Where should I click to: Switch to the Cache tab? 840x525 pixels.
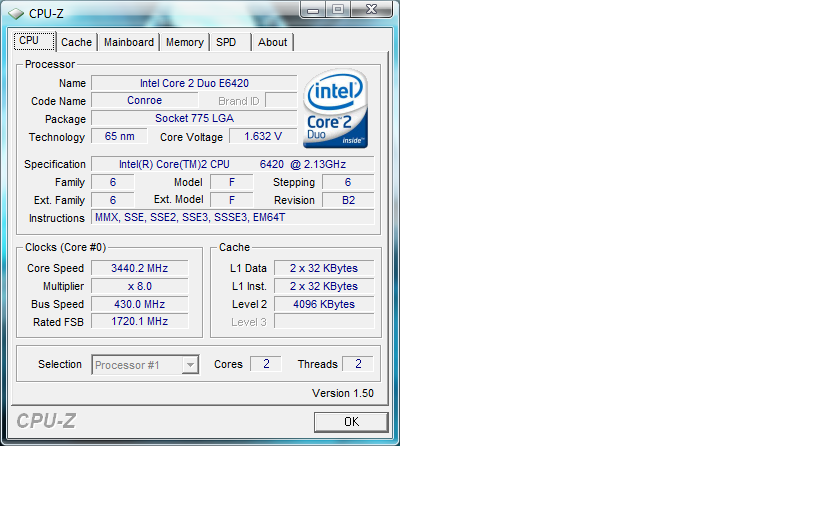click(x=77, y=42)
